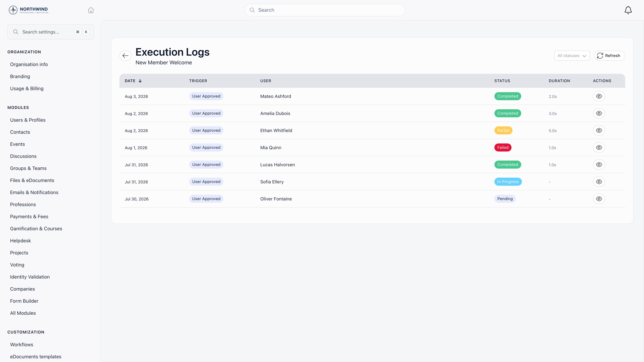This screenshot has width=644, height=362.
Task: View Ethan Whitfield's execution log details
Action: [x=599, y=130]
